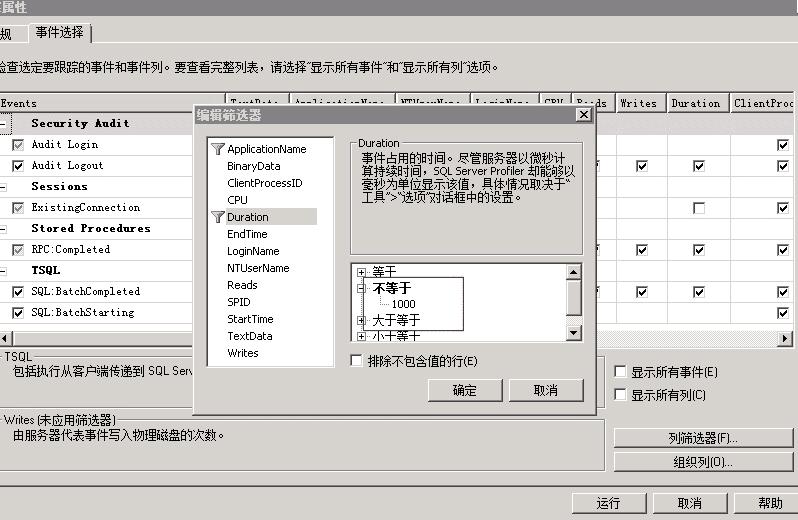798x520 pixels.
Task: Collapse the Stored Procedures event group
Action: [3, 229]
